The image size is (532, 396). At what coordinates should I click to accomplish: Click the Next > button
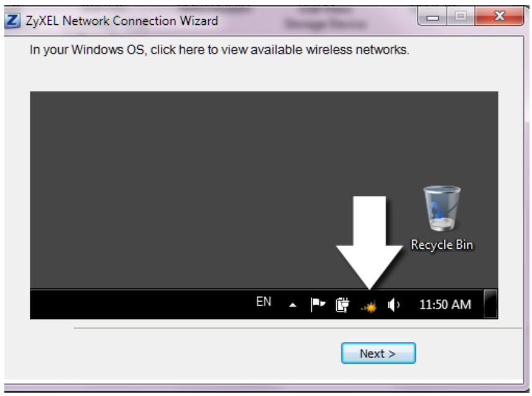pos(378,353)
